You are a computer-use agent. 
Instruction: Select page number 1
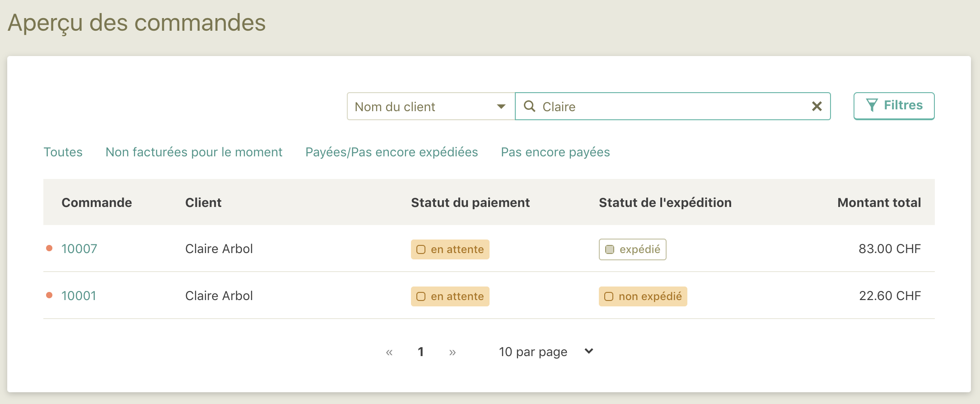click(x=420, y=352)
